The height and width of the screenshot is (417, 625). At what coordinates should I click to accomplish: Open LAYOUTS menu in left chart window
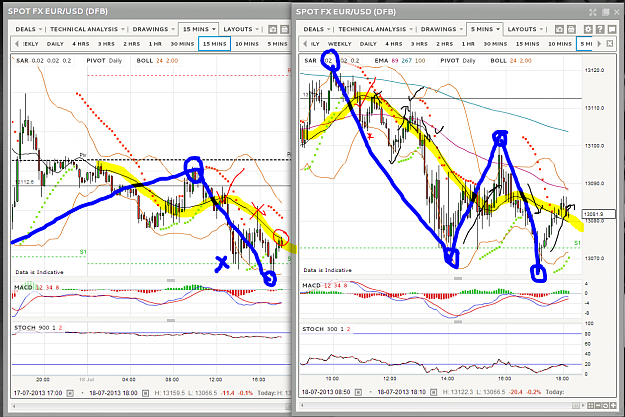[241, 29]
